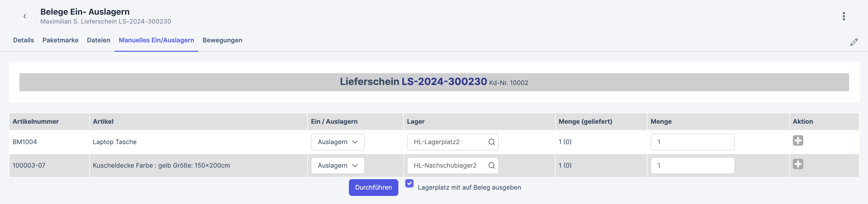Click the pencil edit icon
Screen dimensions: 868x204
(x=854, y=42)
